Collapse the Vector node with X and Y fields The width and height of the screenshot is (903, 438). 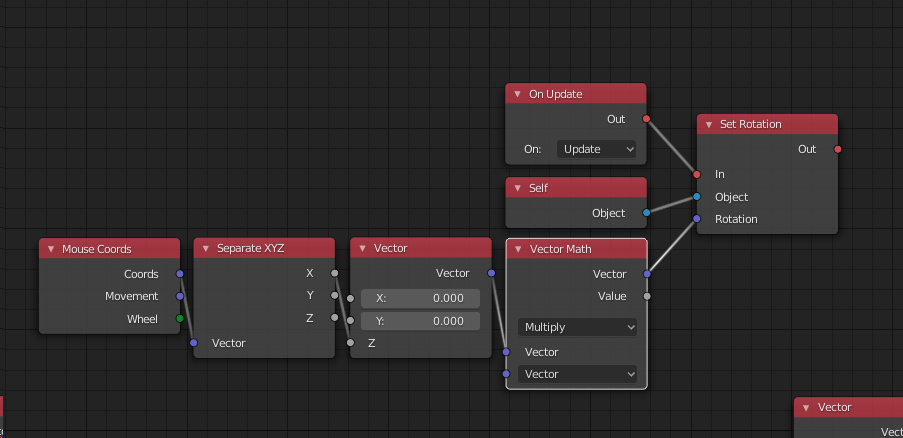coord(362,249)
